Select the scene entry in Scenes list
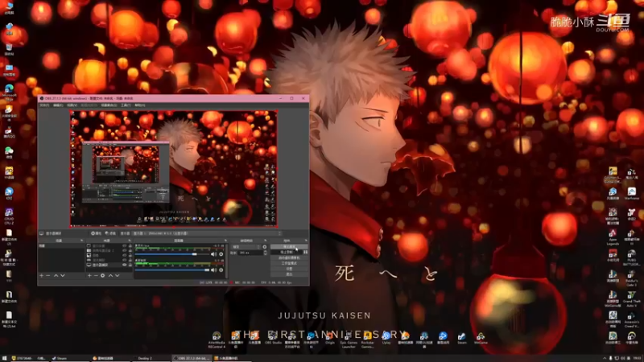This screenshot has width=644, height=362. (x=61, y=246)
